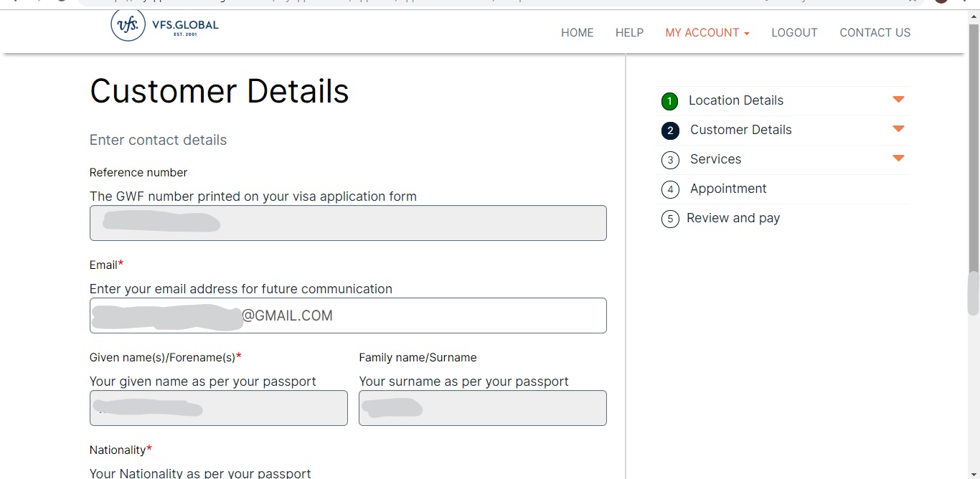The height and width of the screenshot is (479, 980).
Task: Open the Contact Us page
Action: point(875,32)
